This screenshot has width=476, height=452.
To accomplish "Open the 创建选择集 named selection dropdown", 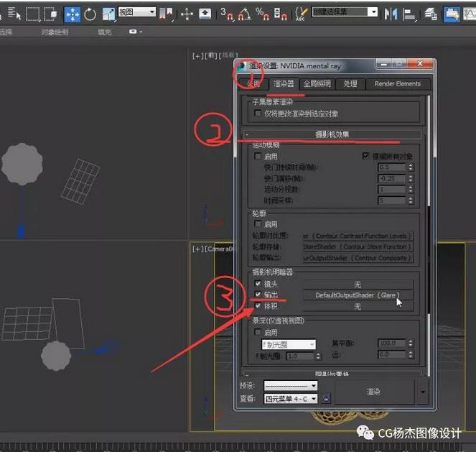I will [345, 11].
